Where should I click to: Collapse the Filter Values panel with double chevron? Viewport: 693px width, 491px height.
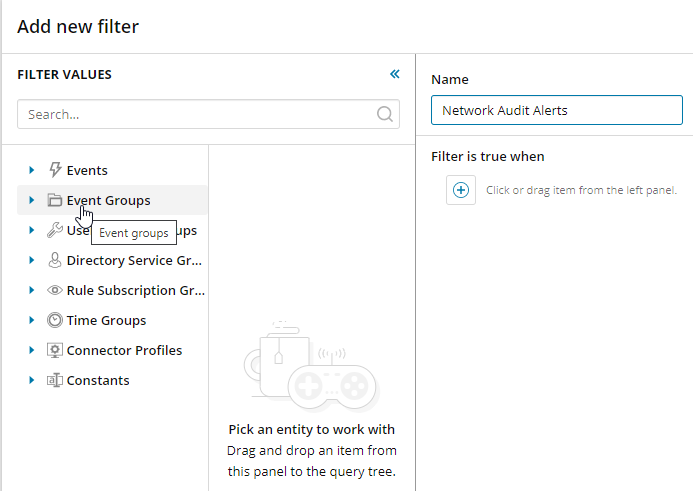click(394, 74)
